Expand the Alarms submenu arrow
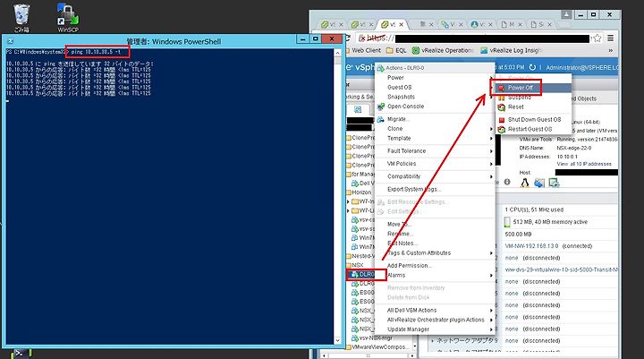The height and width of the screenshot is (359, 644). pos(491,275)
